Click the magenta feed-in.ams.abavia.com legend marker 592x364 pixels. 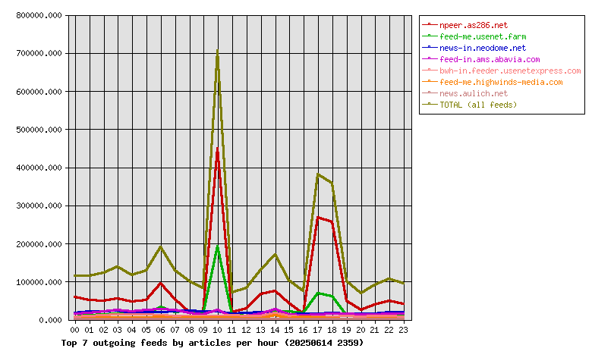(x=430, y=58)
